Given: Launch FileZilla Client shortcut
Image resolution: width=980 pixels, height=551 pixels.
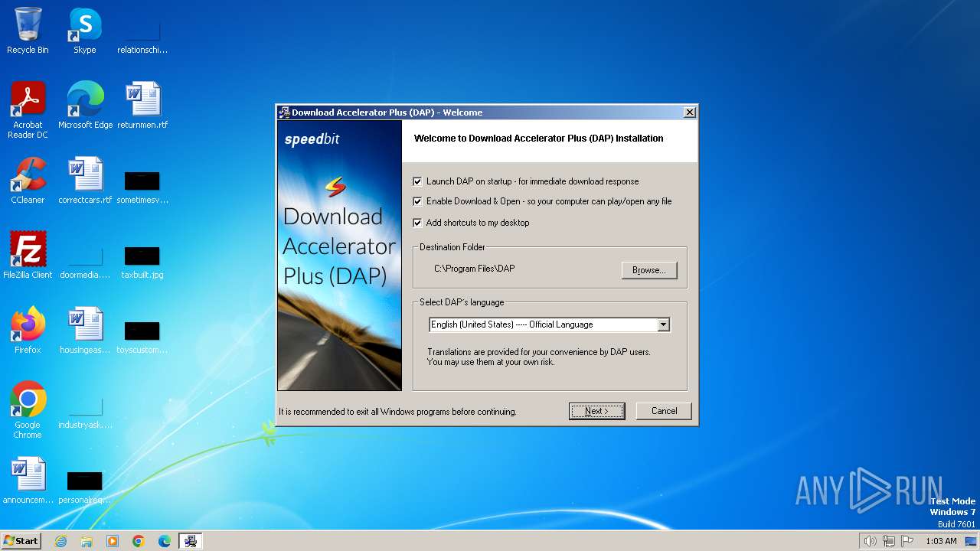Looking at the screenshot, I should point(28,256).
